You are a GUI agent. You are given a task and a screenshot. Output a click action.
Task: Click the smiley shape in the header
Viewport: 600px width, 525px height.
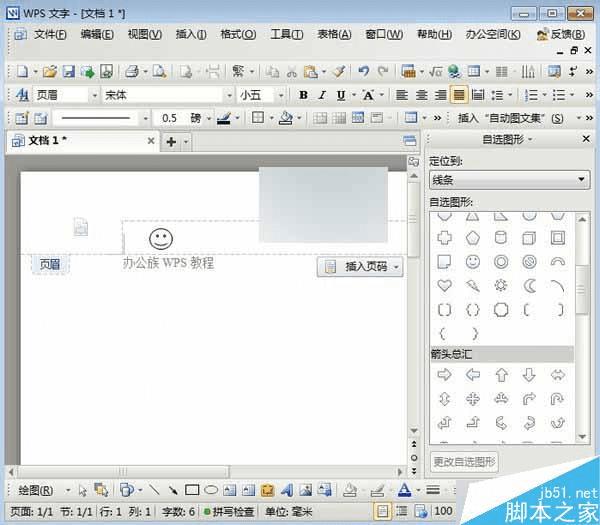point(161,239)
